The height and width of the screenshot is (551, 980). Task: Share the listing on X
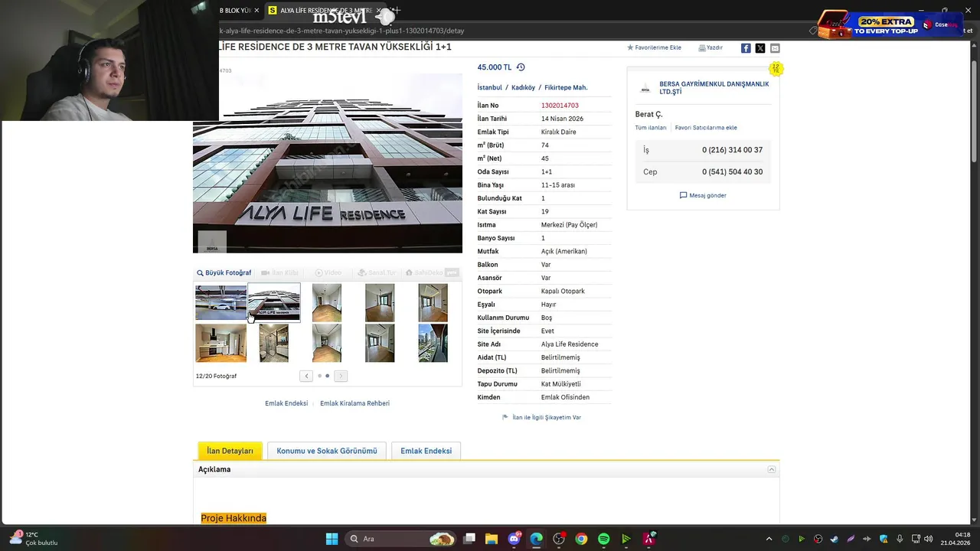(760, 48)
